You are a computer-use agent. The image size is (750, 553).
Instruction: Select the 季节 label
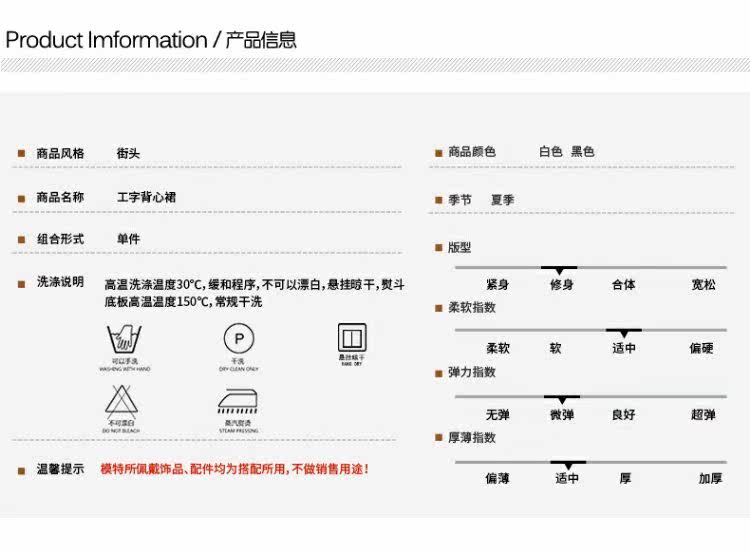[460, 199]
